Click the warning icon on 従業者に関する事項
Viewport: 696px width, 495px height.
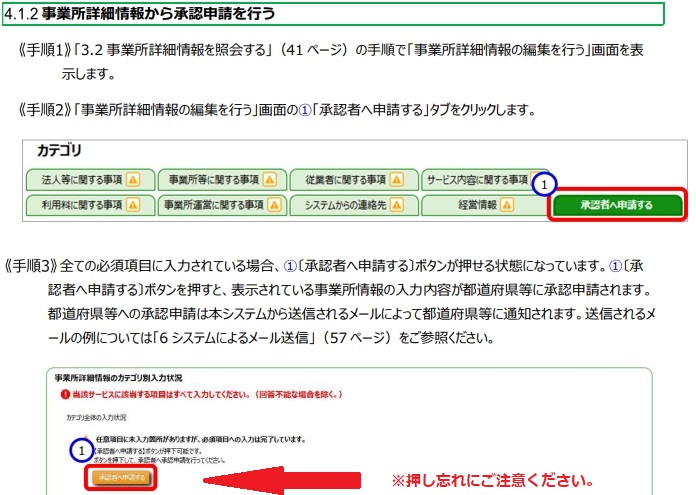tap(396, 180)
